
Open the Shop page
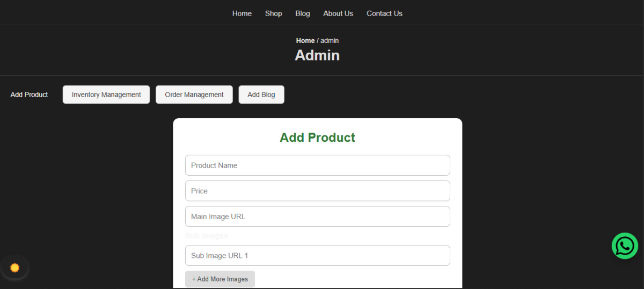[273, 13]
